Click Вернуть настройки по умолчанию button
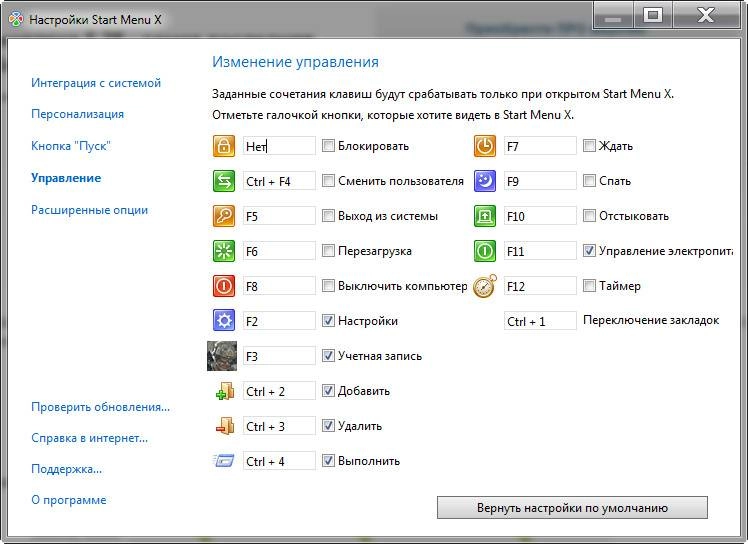Image resolution: width=748 pixels, height=544 pixels. click(x=572, y=508)
